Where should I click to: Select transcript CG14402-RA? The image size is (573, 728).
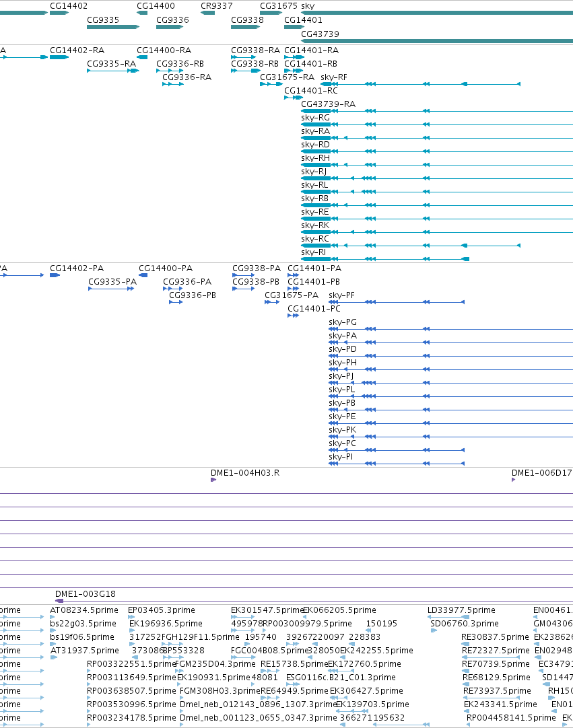click(x=77, y=50)
